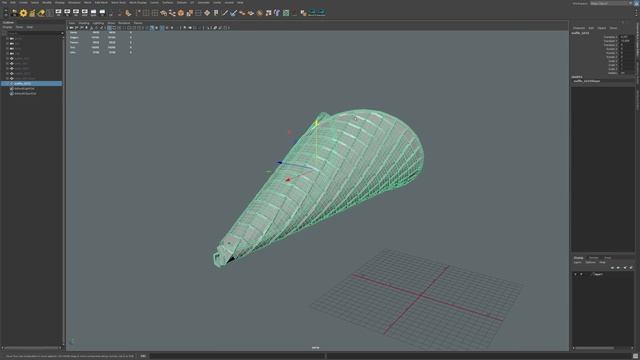640x360 pixels.
Task: Open the Options menu in layer editor
Action: 591,262
